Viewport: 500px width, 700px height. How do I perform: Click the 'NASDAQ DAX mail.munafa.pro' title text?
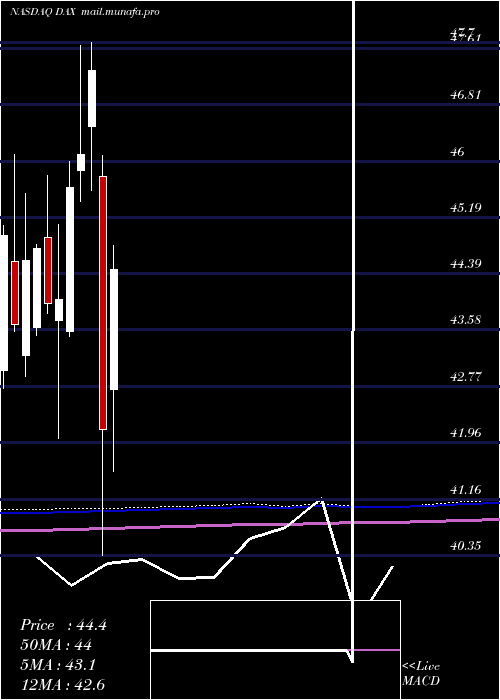point(84,12)
